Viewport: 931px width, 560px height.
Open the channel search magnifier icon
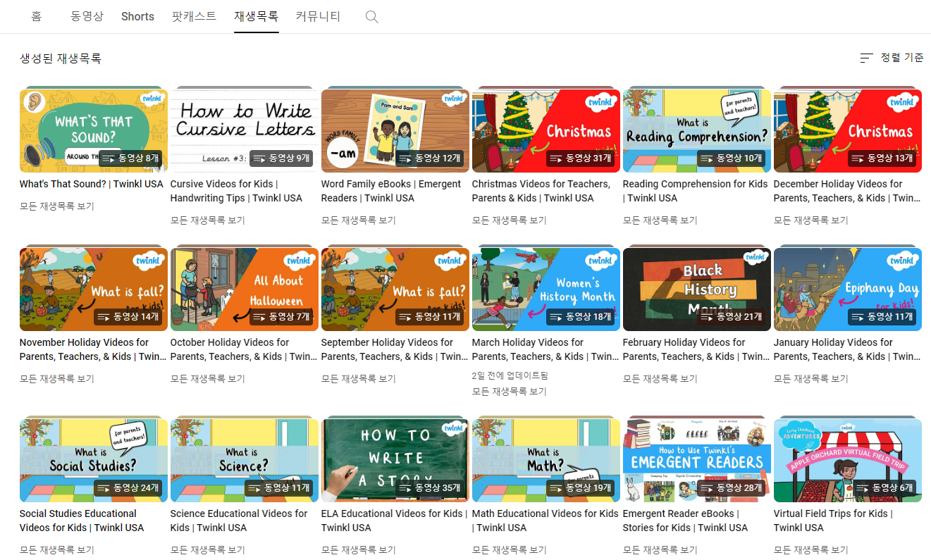372,16
